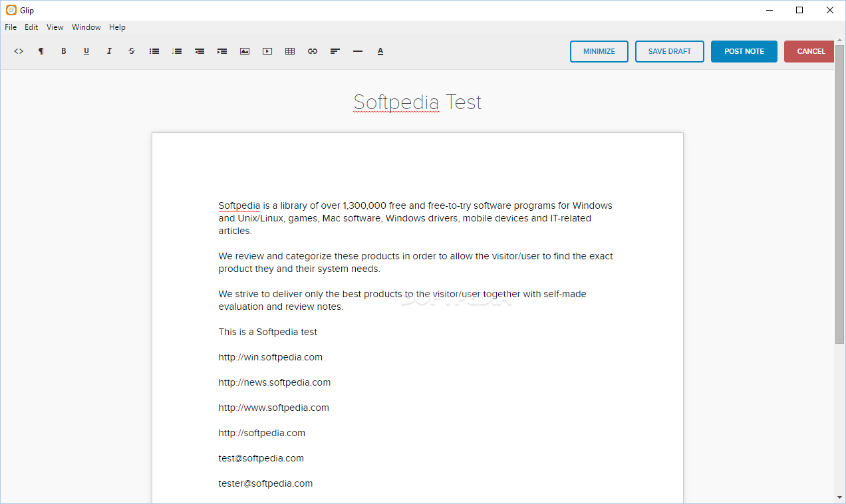Click text http://win.softpedia.com

[x=271, y=357]
